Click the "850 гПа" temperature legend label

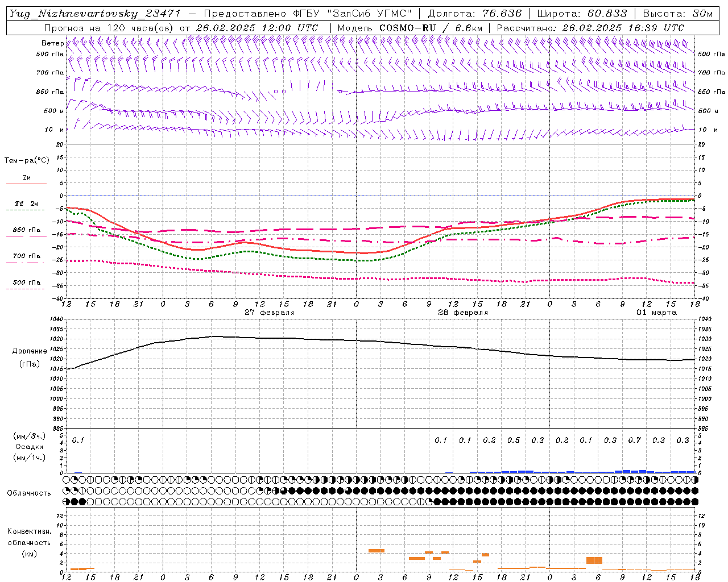click(x=27, y=230)
